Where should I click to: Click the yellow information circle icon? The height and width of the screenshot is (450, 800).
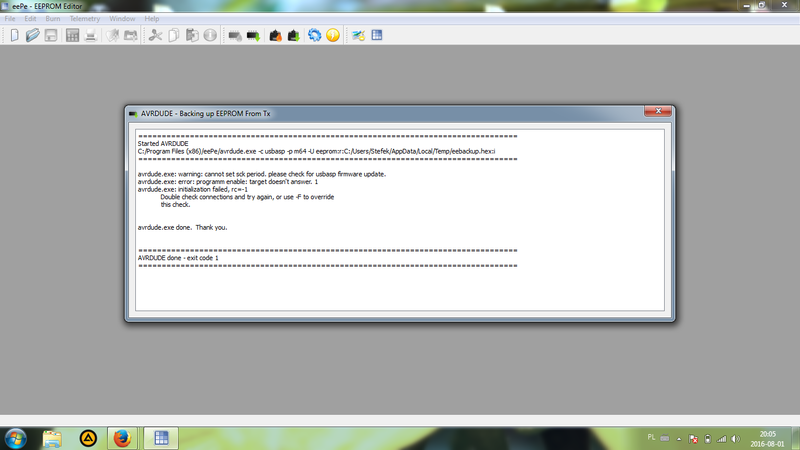point(333,35)
